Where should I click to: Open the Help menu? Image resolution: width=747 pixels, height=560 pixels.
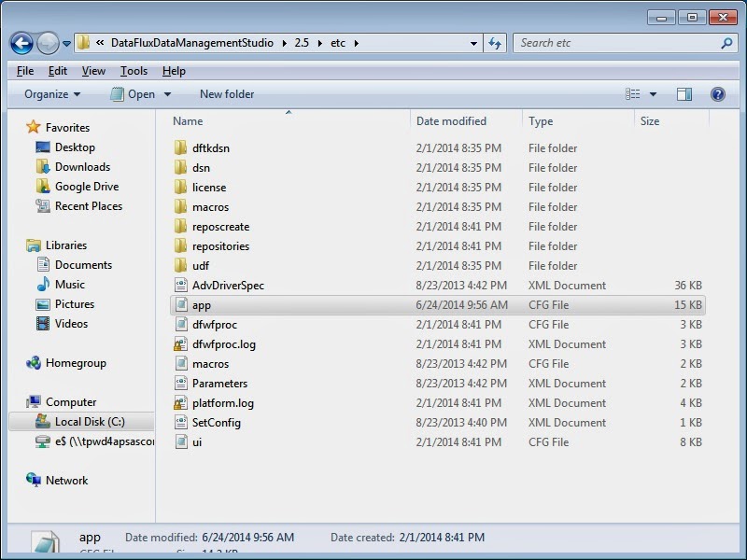click(174, 71)
